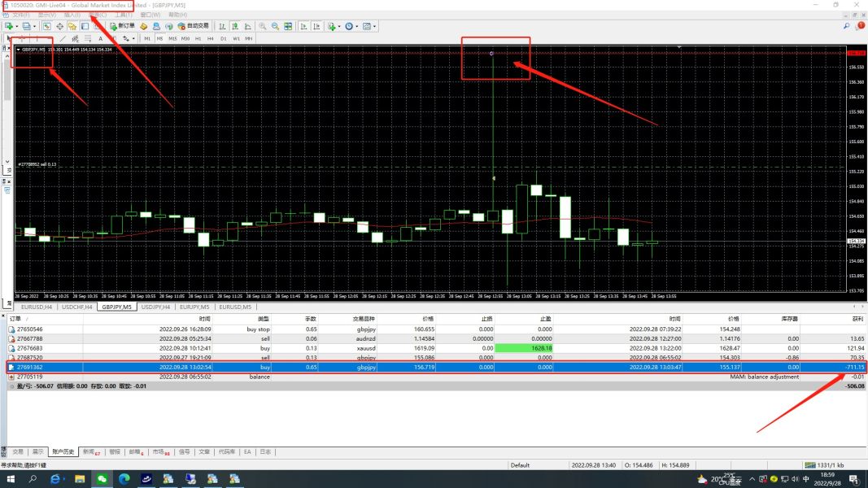Click connection status 1331/1 kb indicator
The image size is (868, 488).
click(824, 464)
